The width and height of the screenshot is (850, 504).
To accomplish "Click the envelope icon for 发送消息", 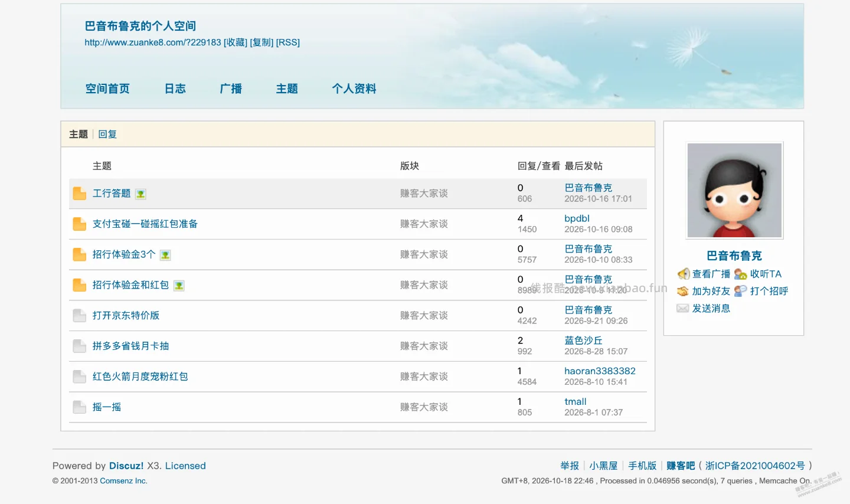I will (x=683, y=308).
